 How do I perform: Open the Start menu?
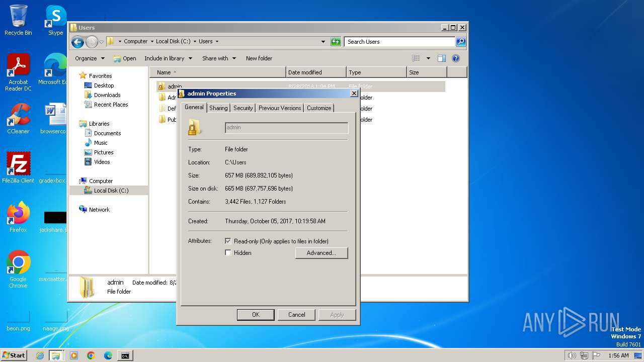coord(14,355)
